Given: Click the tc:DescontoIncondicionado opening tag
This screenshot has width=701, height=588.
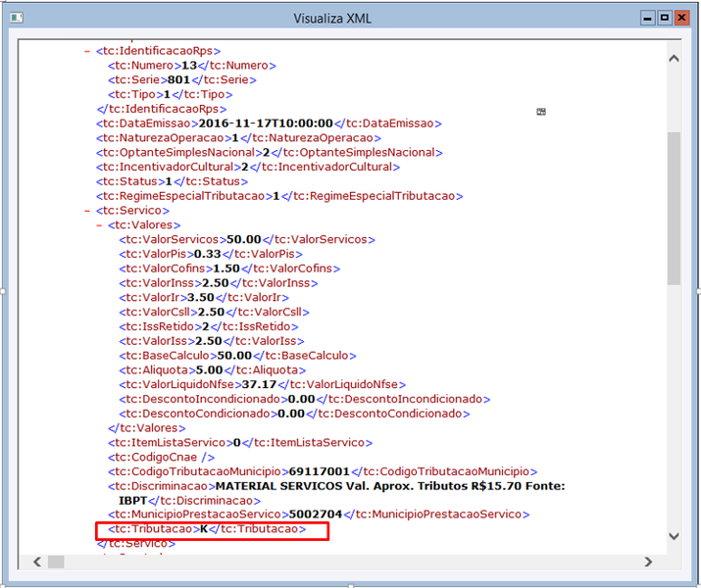Looking at the screenshot, I should pyautogui.click(x=203, y=399).
